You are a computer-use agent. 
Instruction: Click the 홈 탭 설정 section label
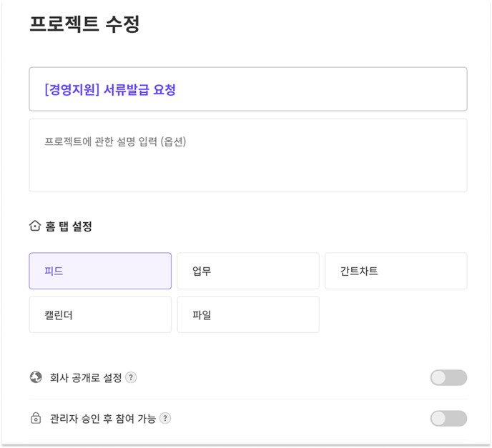[69, 227]
